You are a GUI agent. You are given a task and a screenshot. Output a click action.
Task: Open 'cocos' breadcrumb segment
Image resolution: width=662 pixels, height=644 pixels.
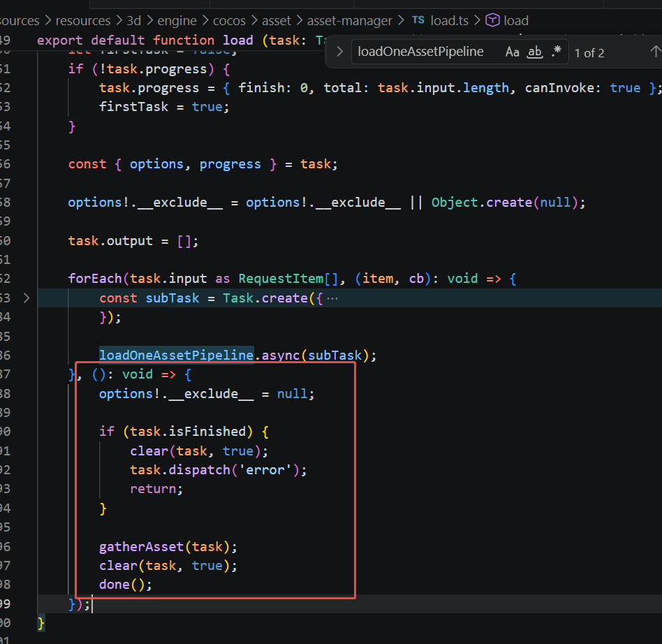[229, 21]
